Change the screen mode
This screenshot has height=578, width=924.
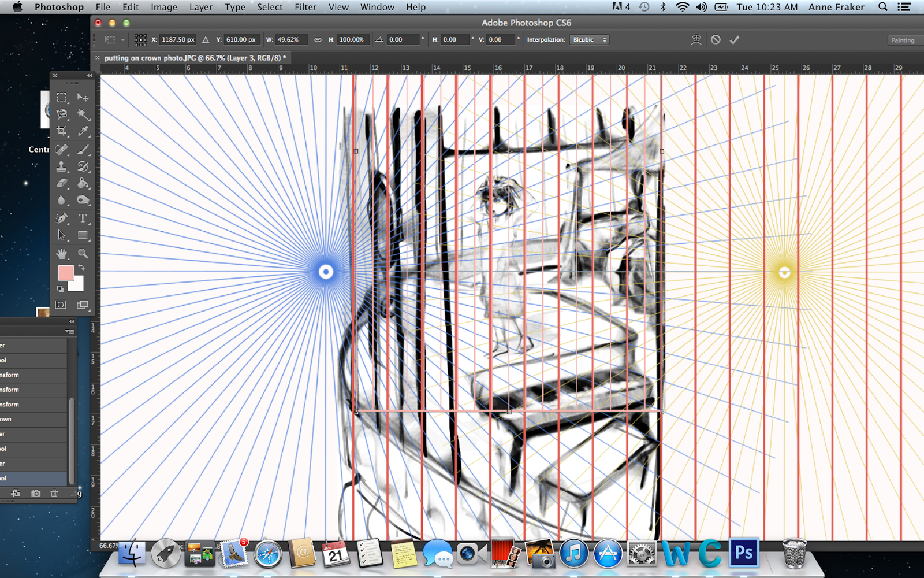(x=83, y=305)
